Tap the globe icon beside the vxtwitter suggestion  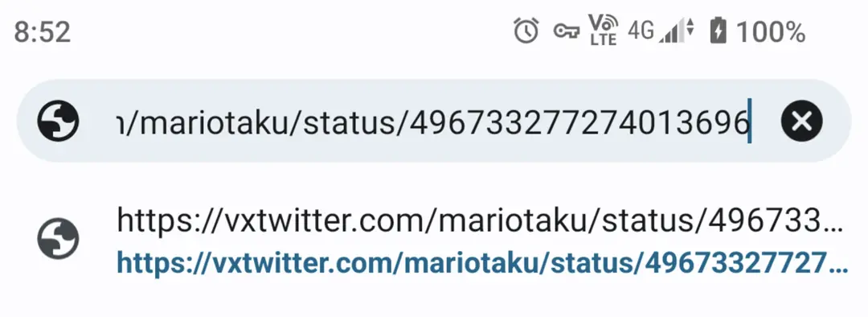click(x=58, y=240)
